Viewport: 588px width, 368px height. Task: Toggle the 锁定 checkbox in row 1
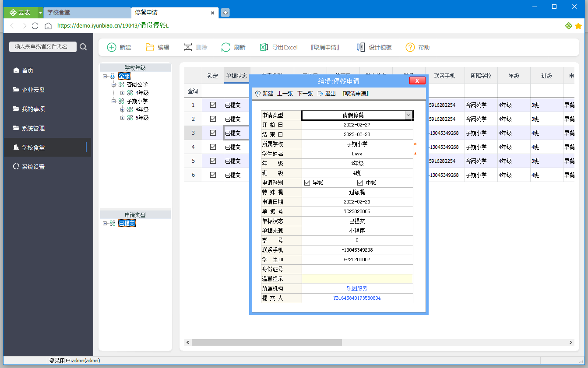[213, 105]
